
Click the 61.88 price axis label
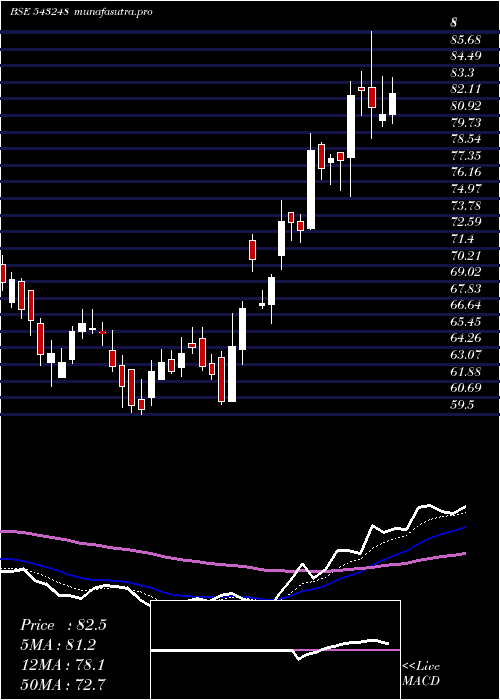pyautogui.click(x=466, y=371)
